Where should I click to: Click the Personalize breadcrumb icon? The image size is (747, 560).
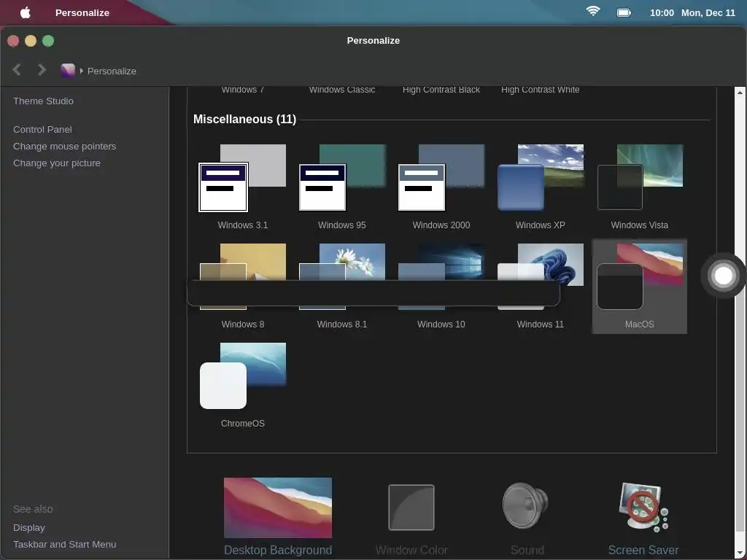[68, 71]
